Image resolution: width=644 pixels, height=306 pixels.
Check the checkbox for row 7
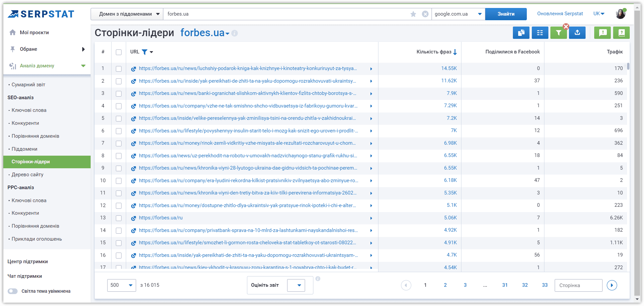(x=119, y=143)
